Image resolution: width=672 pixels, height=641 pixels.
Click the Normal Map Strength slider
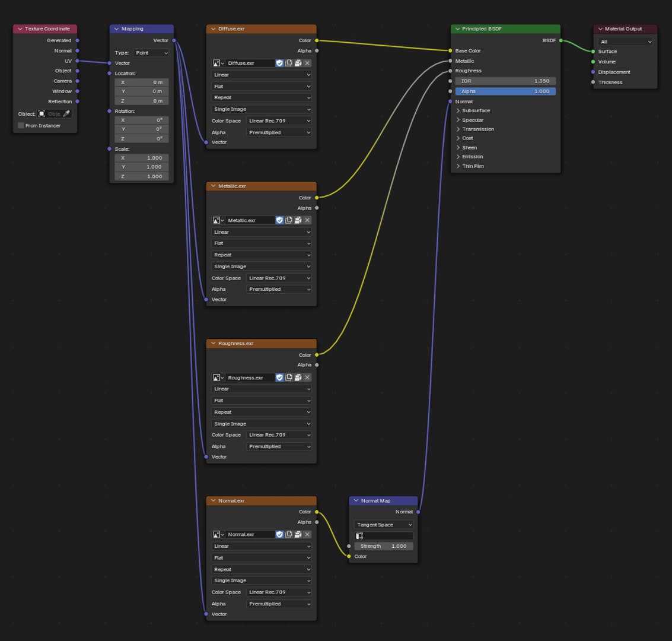point(384,546)
